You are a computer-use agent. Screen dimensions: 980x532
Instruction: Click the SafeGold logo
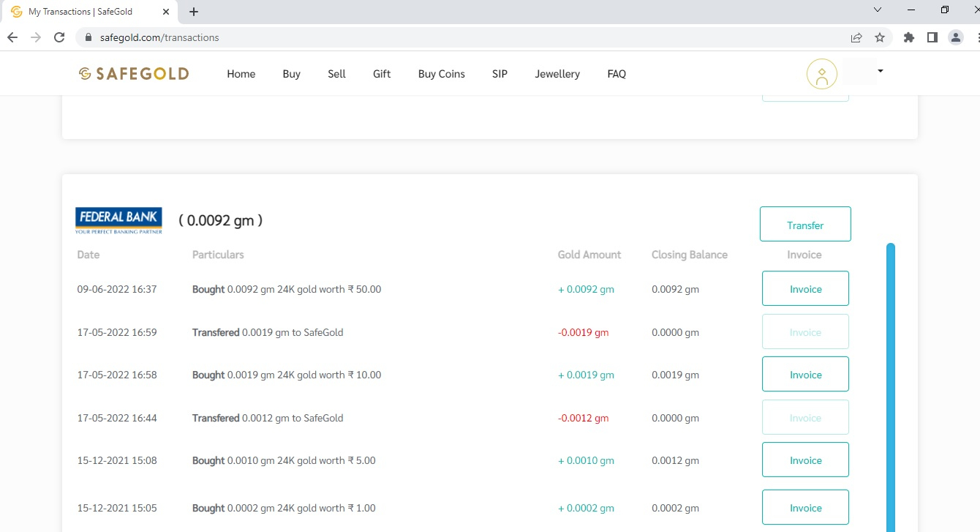[x=134, y=74]
